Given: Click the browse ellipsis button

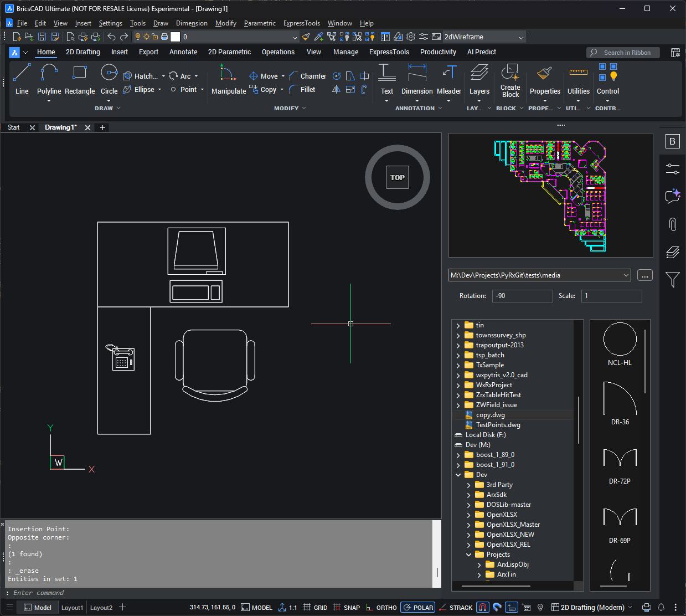Looking at the screenshot, I should click(645, 275).
